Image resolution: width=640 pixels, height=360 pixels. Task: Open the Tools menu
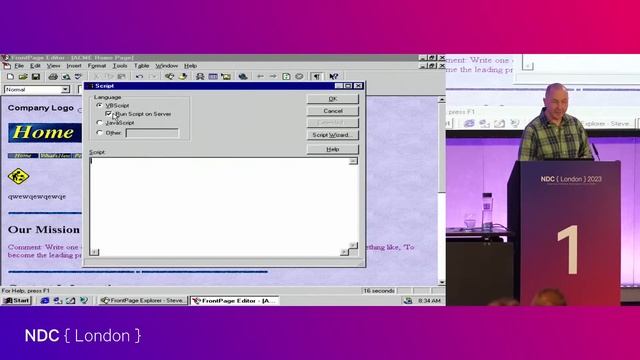(x=120, y=66)
